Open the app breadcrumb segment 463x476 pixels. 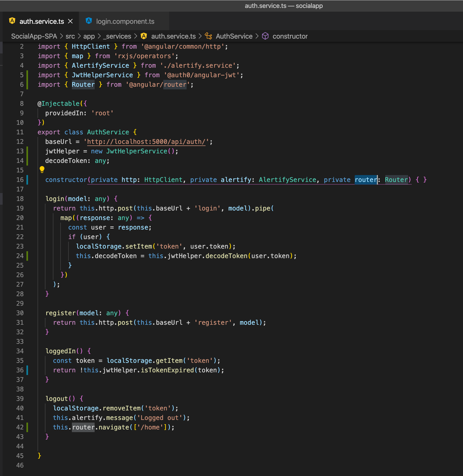(89, 36)
